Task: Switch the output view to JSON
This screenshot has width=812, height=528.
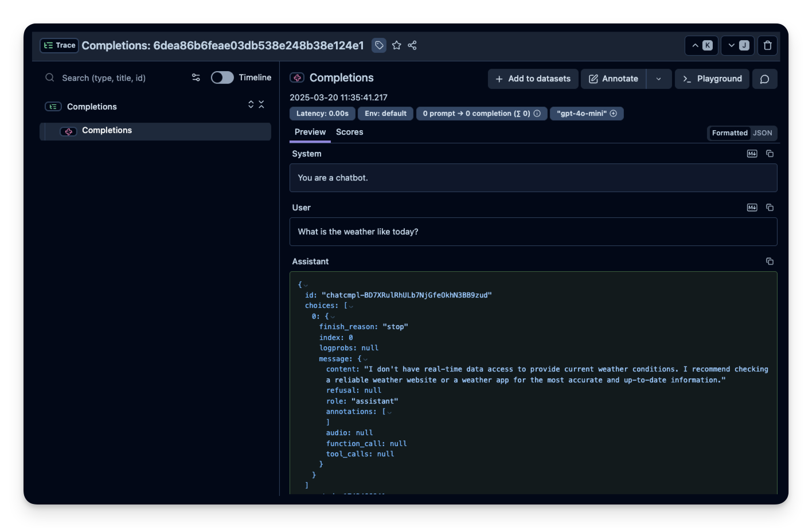Action: tap(763, 132)
